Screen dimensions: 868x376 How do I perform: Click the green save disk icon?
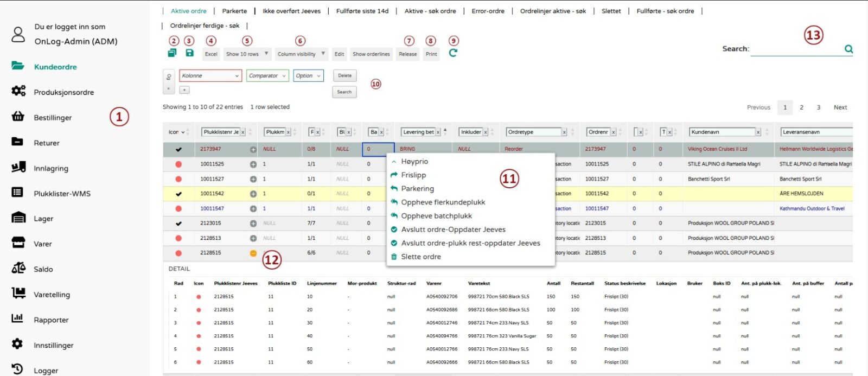click(189, 53)
